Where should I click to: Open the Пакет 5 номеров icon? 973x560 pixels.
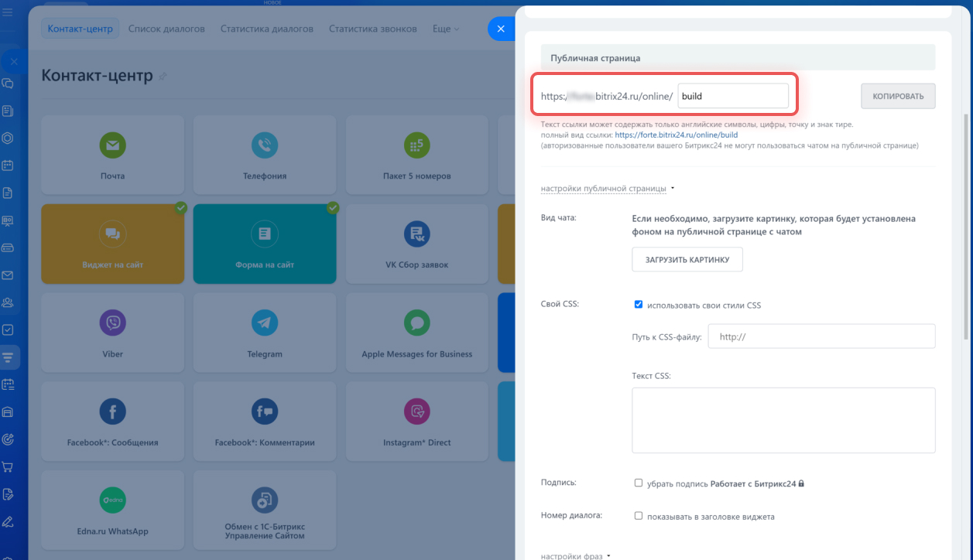pos(417,145)
